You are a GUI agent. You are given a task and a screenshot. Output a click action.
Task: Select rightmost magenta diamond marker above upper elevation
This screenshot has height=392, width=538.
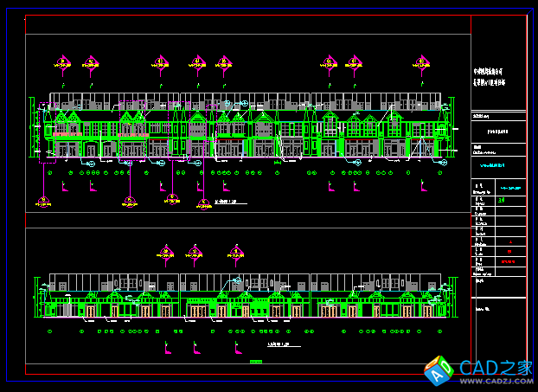(x=420, y=61)
